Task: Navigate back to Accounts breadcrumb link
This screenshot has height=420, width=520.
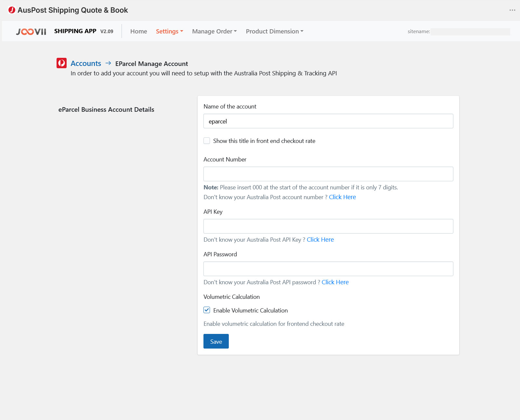Action: coord(86,63)
